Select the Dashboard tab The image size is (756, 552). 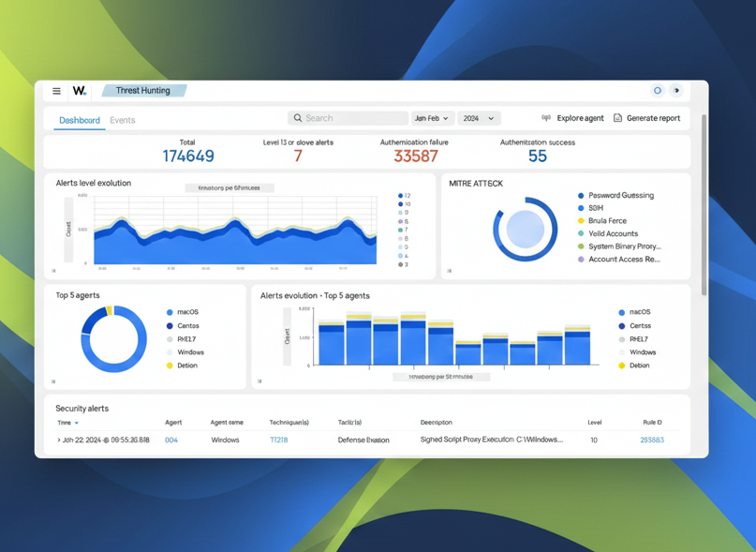coord(80,120)
